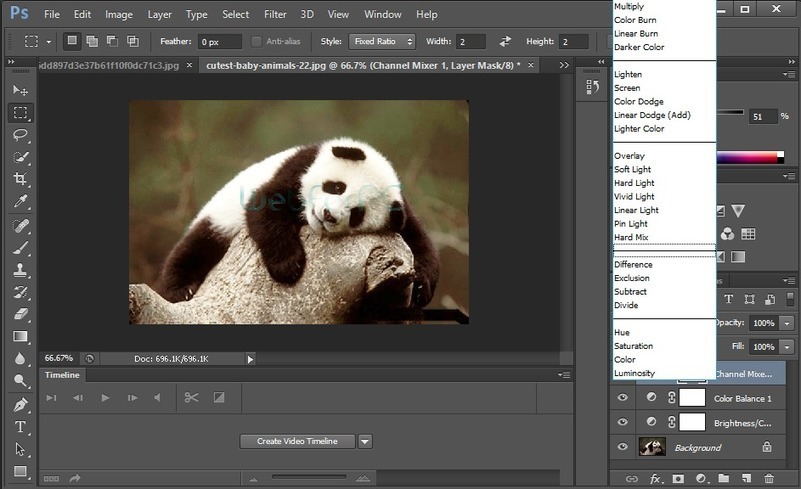Toggle the Anti-alias checkbox

257,42
